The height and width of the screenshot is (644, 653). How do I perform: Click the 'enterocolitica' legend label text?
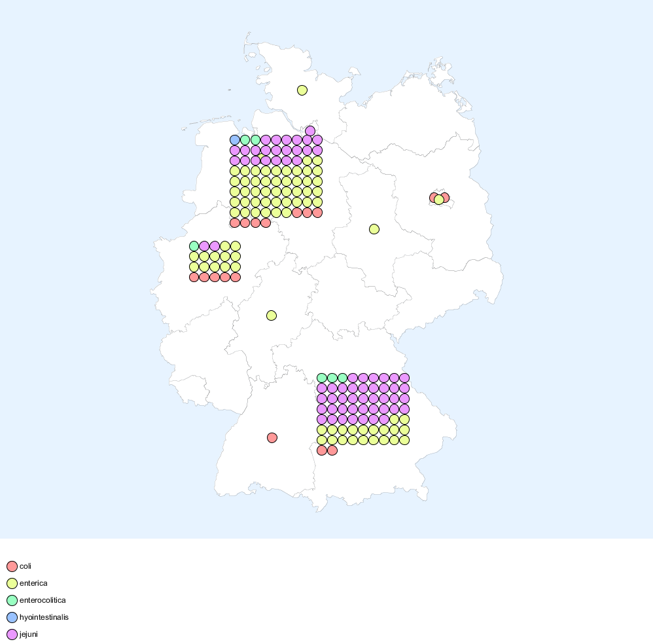[x=43, y=600]
